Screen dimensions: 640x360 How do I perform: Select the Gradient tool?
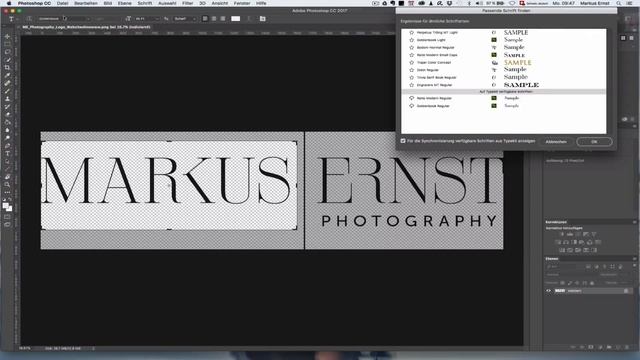click(7, 122)
